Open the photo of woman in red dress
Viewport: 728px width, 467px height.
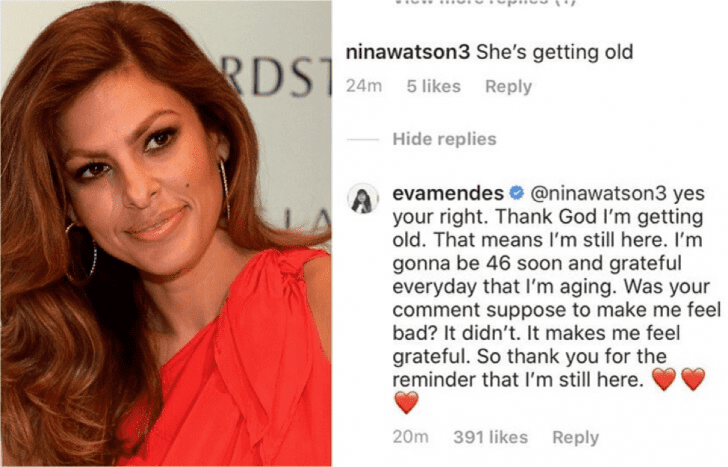[166, 234]
